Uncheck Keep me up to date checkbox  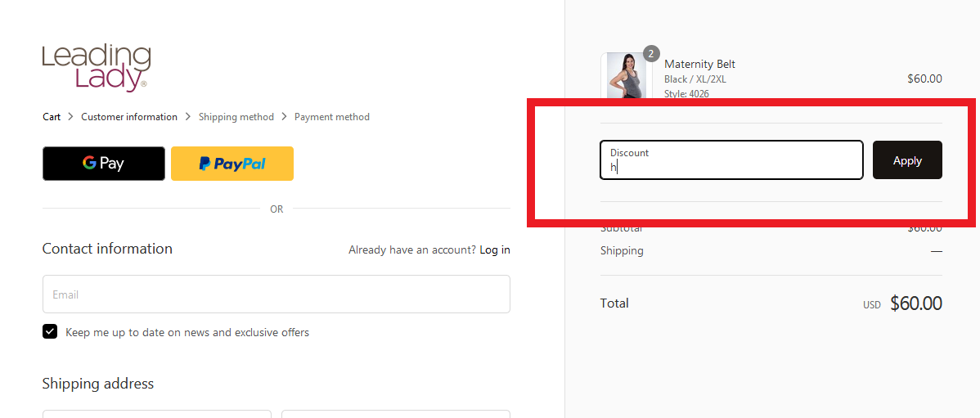[x=50, y=332]
